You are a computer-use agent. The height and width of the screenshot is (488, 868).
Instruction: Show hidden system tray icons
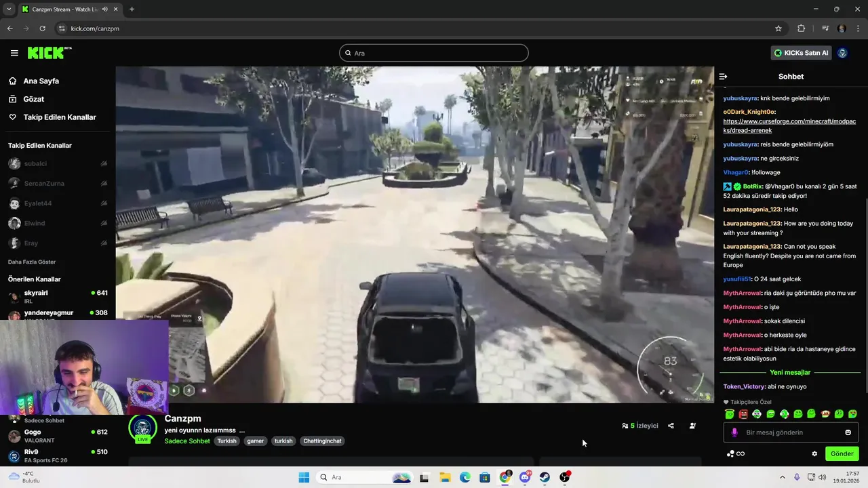(782, 477)
